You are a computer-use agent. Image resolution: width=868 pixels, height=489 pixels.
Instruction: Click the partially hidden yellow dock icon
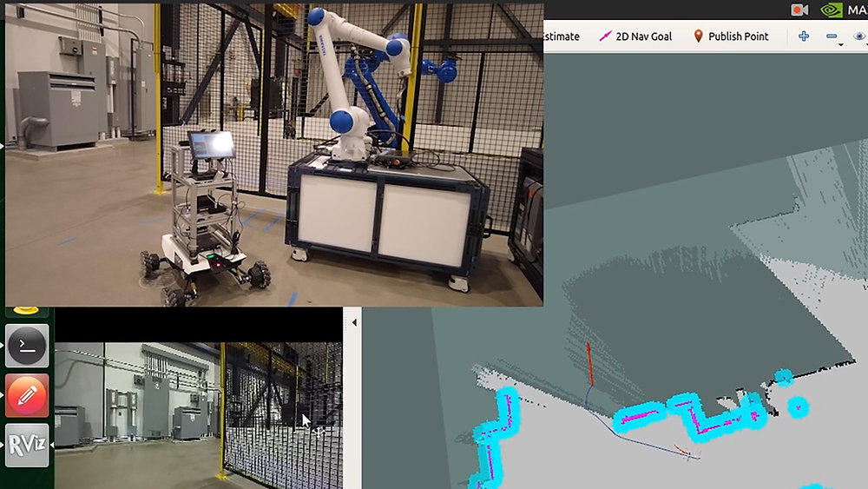[26, 310]
